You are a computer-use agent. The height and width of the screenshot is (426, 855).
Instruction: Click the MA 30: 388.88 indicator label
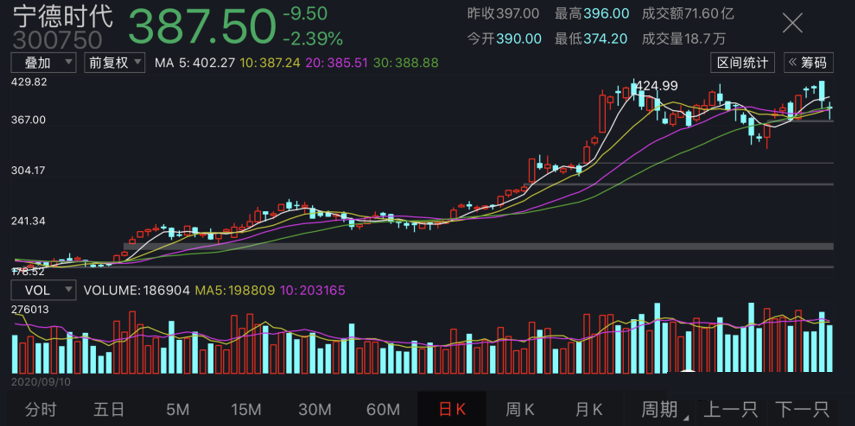[x=407, y=63]
